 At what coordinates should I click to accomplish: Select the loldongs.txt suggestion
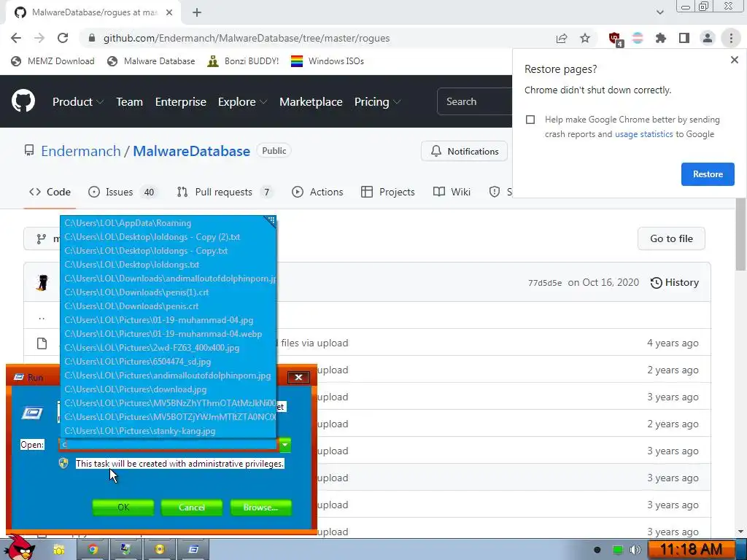[x=168, y=264]
